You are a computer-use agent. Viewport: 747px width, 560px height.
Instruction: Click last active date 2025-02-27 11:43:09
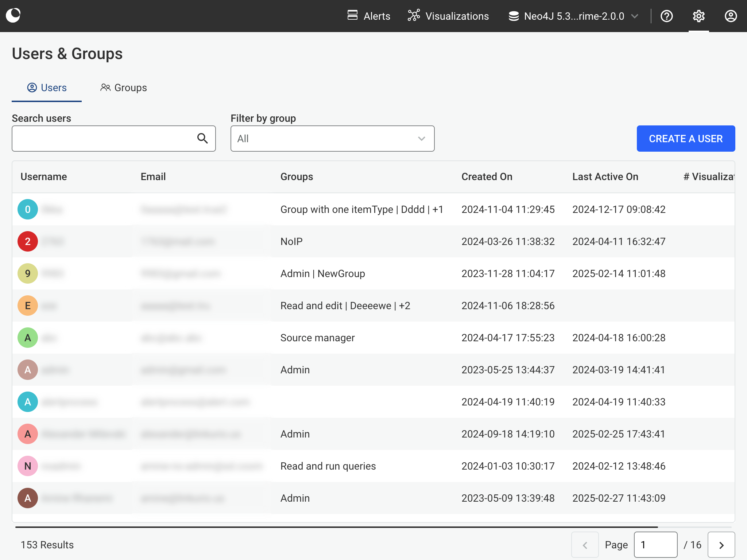[619, 498]
